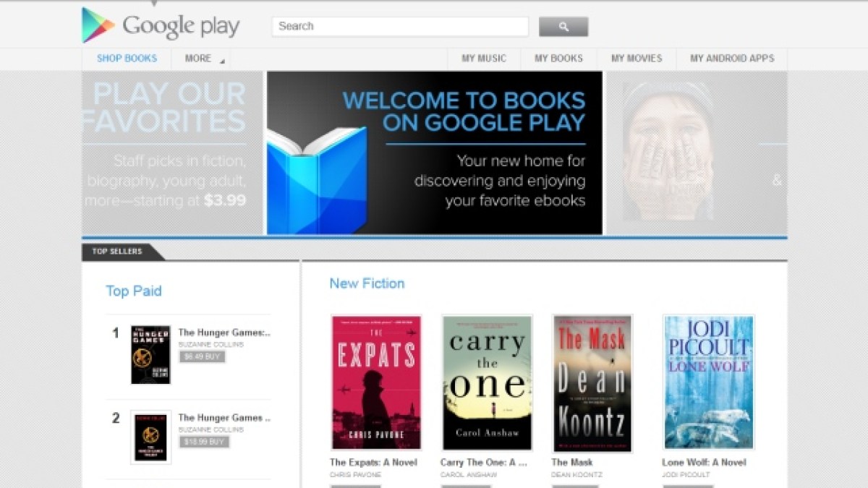Image resolution: width=868 pixels, height=488 pixels.
Task: Open The Expats book cover
Action: click(376, 382)
